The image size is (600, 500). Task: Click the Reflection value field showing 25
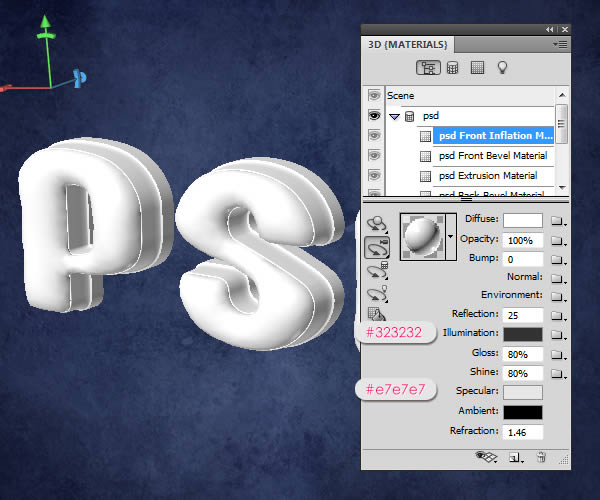523,315
